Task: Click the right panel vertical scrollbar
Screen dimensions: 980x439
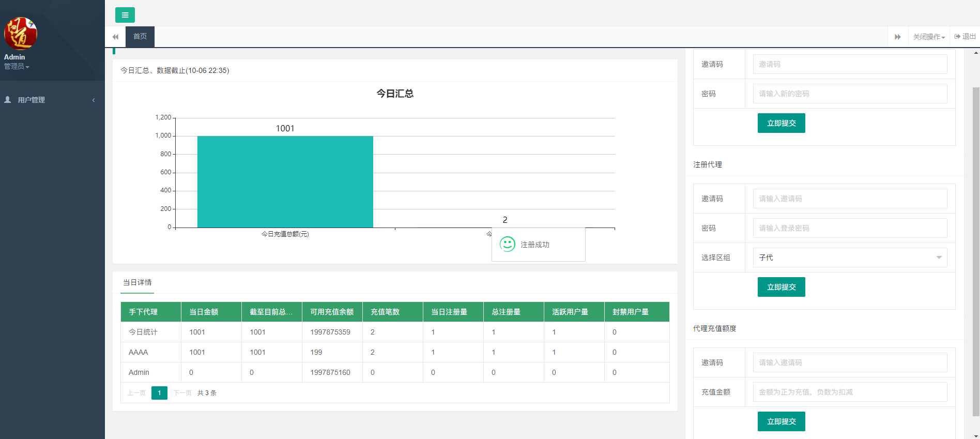Action: [975, 248]
